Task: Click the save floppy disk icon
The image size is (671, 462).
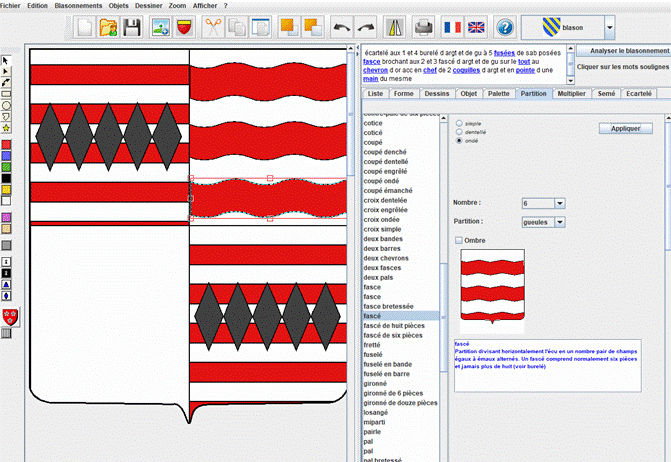Action: click(x=133, y=28)
